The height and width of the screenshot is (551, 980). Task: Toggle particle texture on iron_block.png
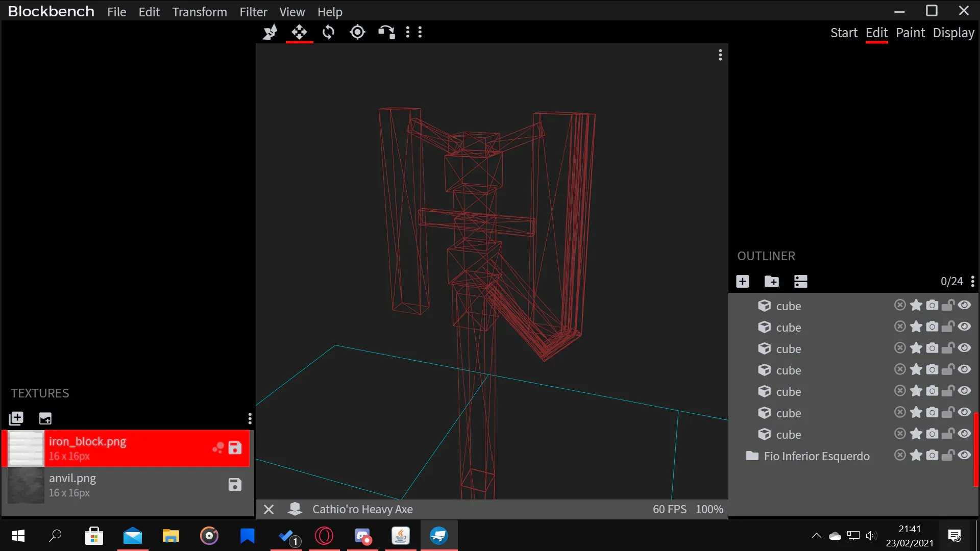(218, 448)
